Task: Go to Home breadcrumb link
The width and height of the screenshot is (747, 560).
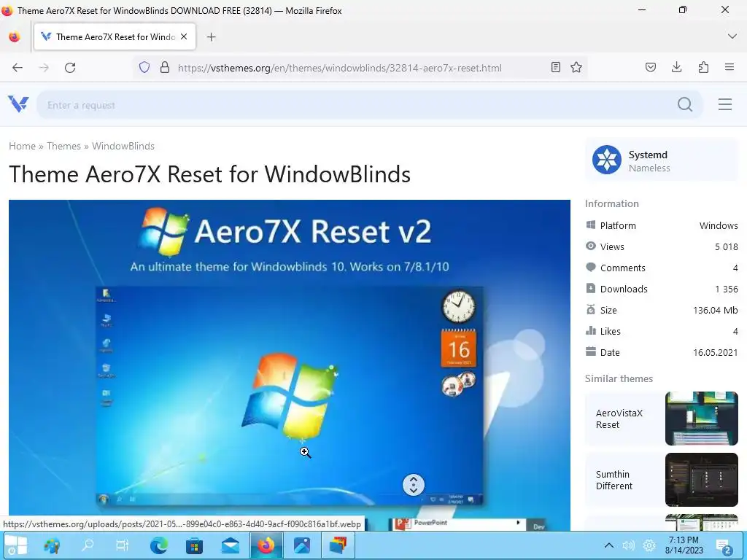Action: [x=23, y=146]
